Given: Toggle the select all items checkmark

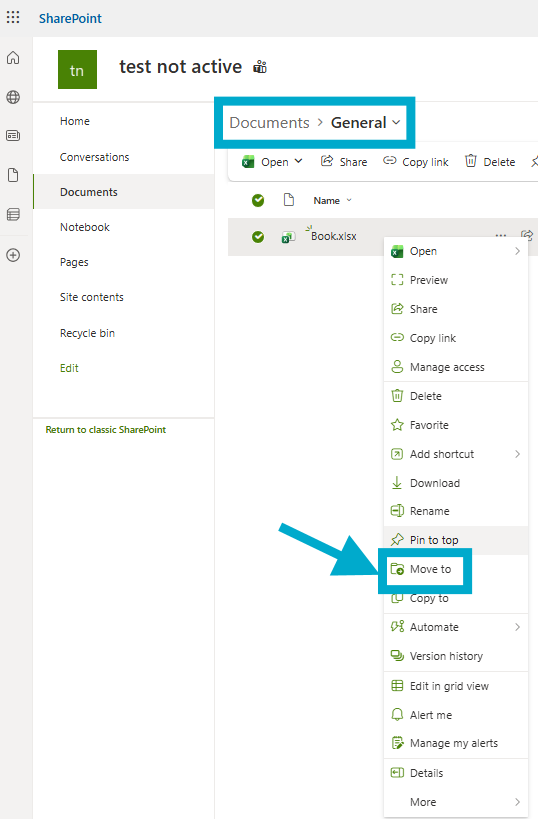Looking at the screenshot, I should [x=258, y=200].
